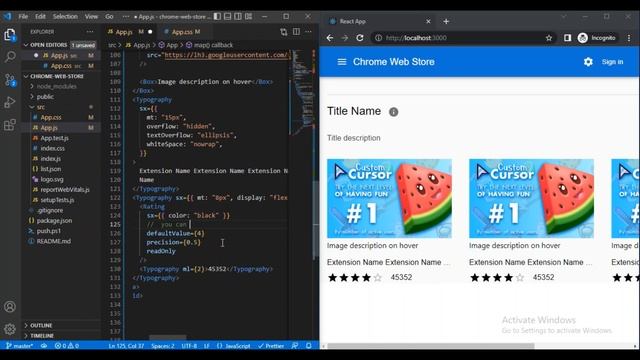
Task: Collapse the Open Editors section
Action: [x=60, y=45]
